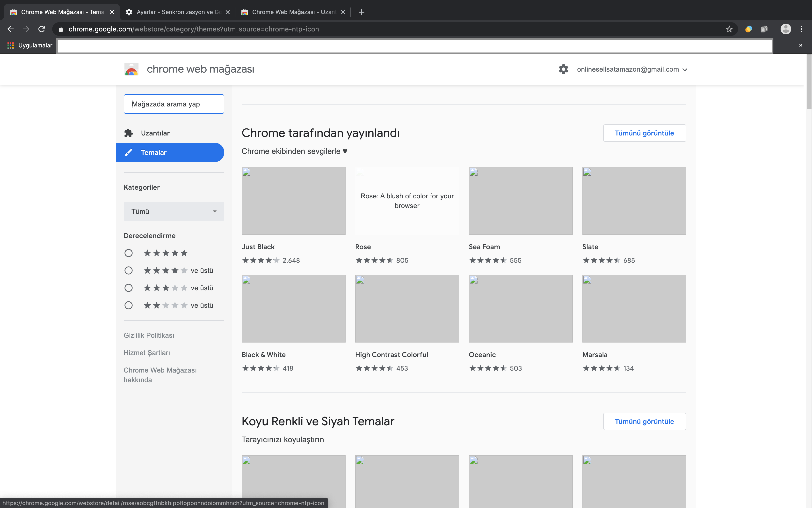Image resolution: width=812 pixels, height=508 pixels.
Task: Click the Slate theme title
Action: (590, 247)
